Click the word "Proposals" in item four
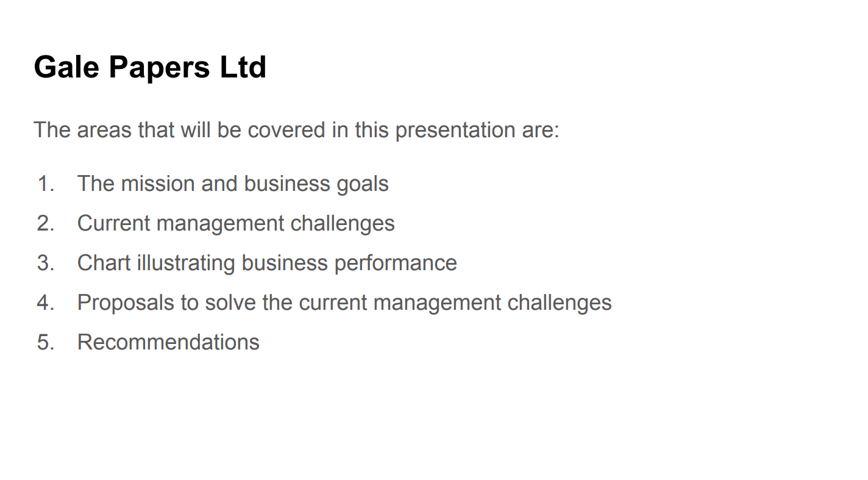The image size is (868, 480). click(126, 303)
